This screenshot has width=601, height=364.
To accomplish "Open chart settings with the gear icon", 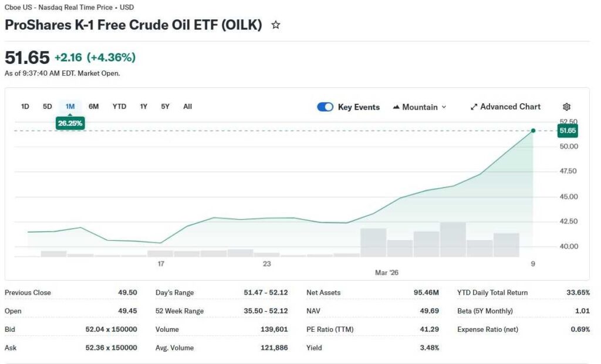I will (x=566, y=106).
